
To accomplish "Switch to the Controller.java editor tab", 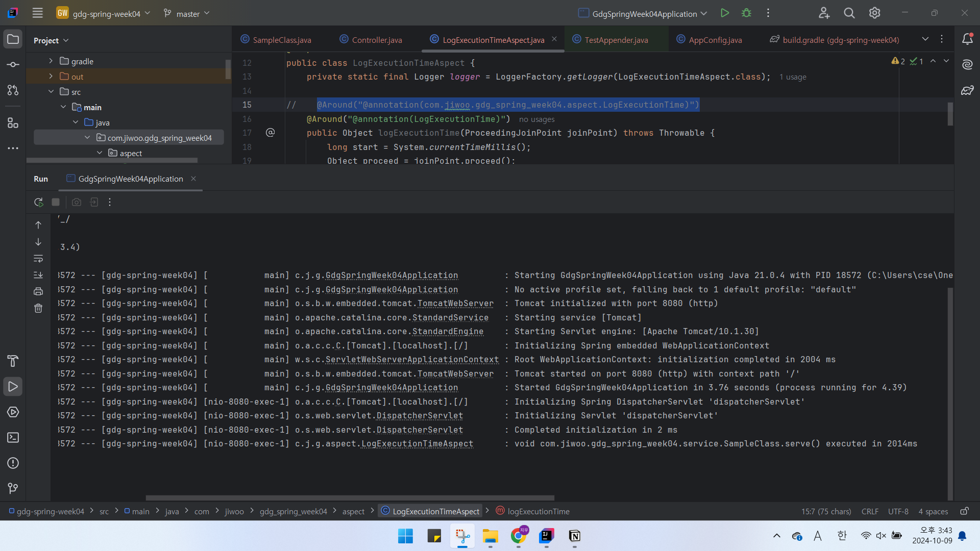I will [x=377, y=40].
